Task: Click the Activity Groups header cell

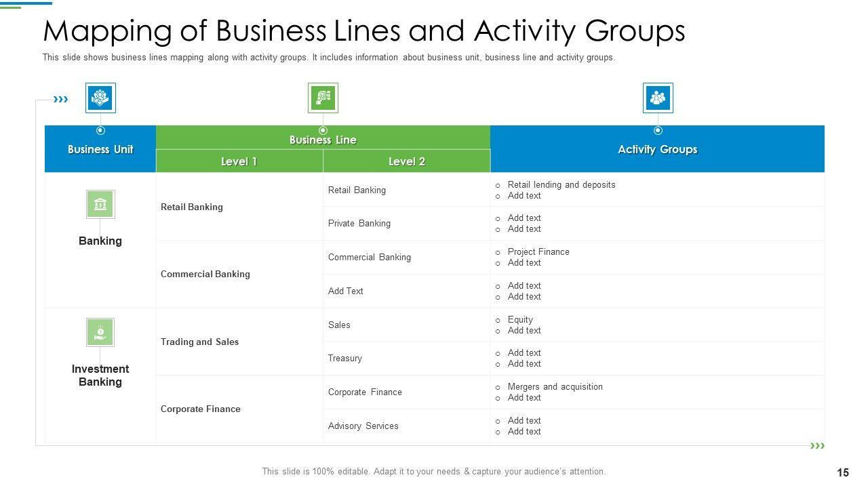Action: (x=657, y=150)
